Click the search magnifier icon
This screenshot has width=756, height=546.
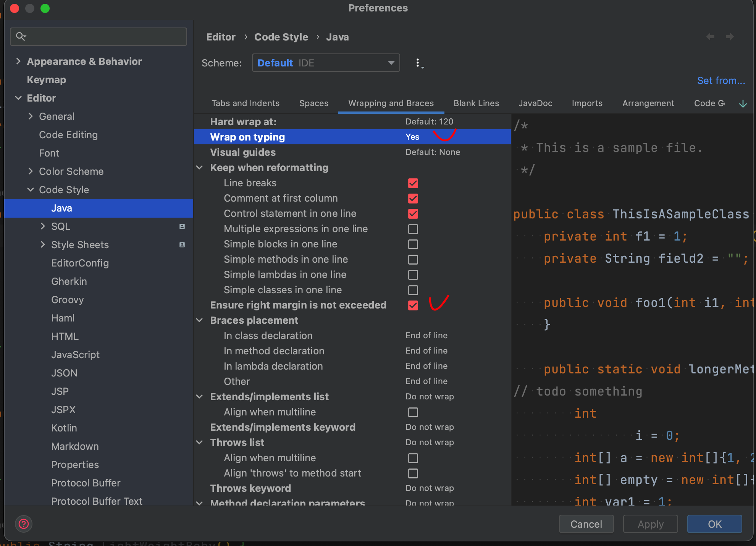pos(21,36)
